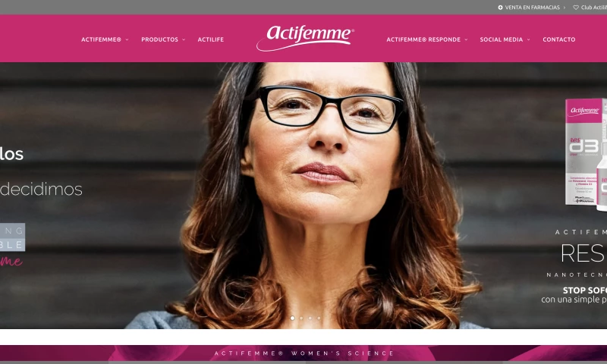
Task: Select the second carousel slide dot
Action: click(301, 318)
